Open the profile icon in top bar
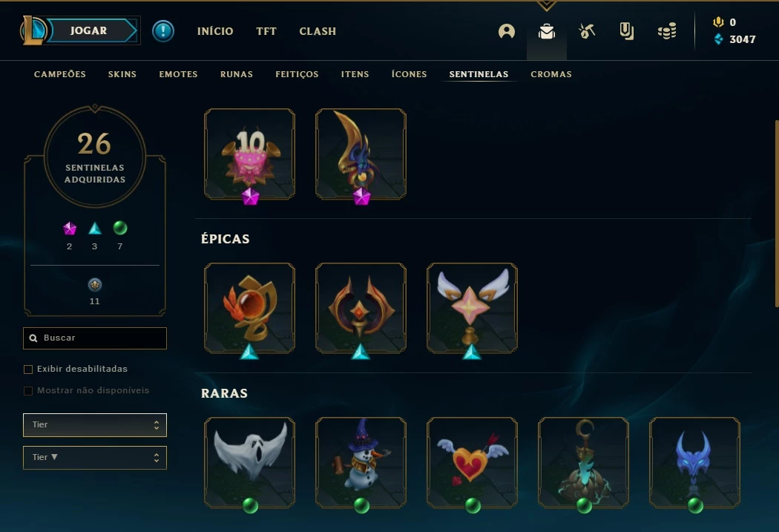779x532 pixels. tap(506, 31)
